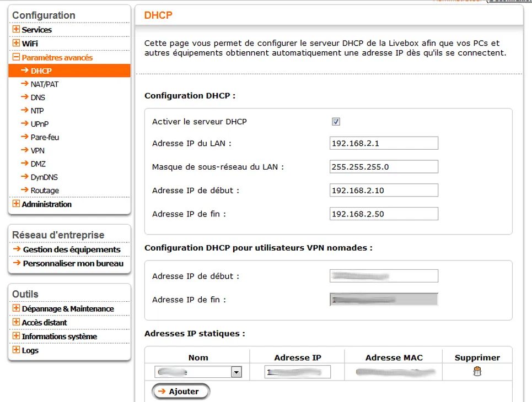Expand Accès distant plus icon
This screenshot has height=402, width=532.
[16, 322]
